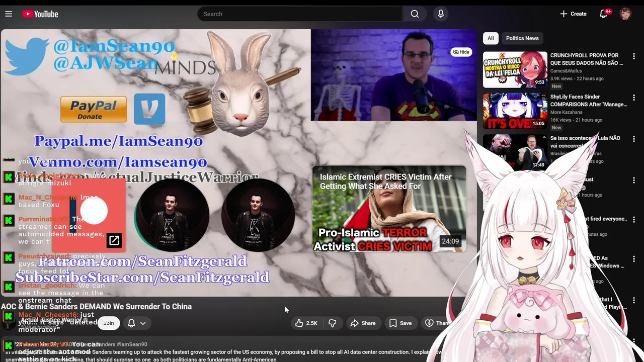Save the video to a playlist
644x362 pixels.
(400, 323)
